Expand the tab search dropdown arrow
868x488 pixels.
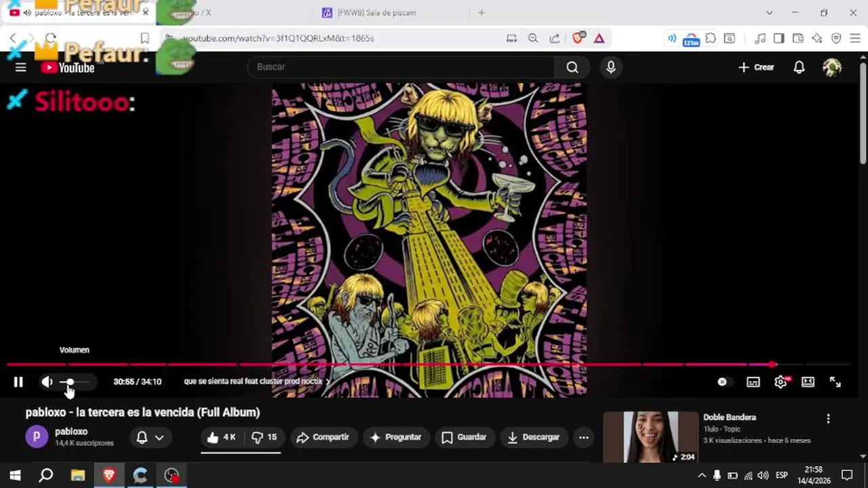(x=769, y=13)
